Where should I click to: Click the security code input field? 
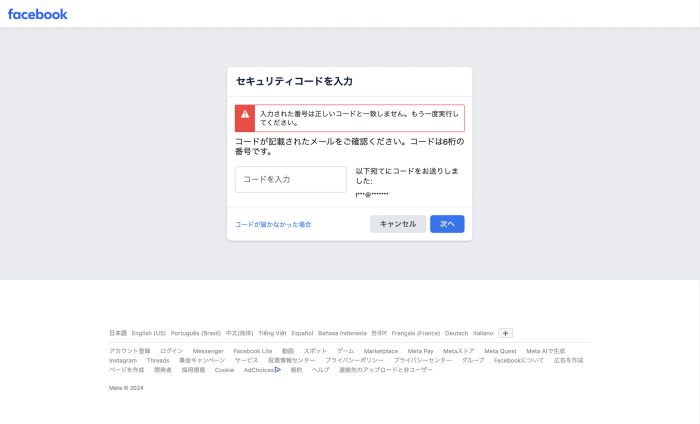(290, 179)
